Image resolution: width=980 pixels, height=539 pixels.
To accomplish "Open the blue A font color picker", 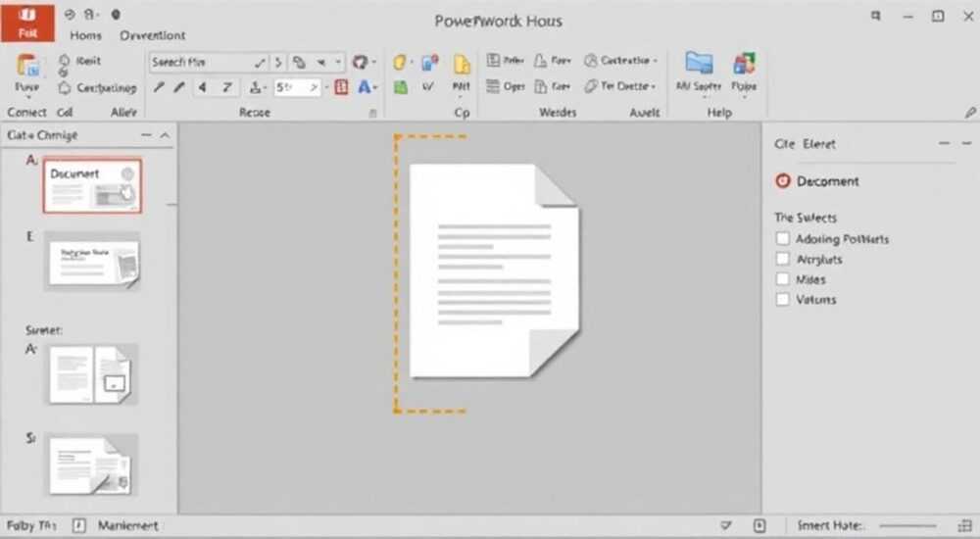I will (367, 87).
